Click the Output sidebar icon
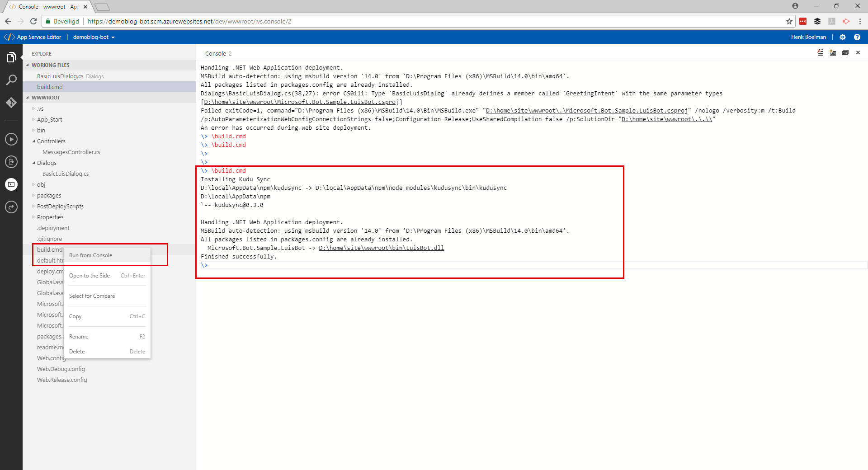The image size is (868, 470). [x=11, y=162]
